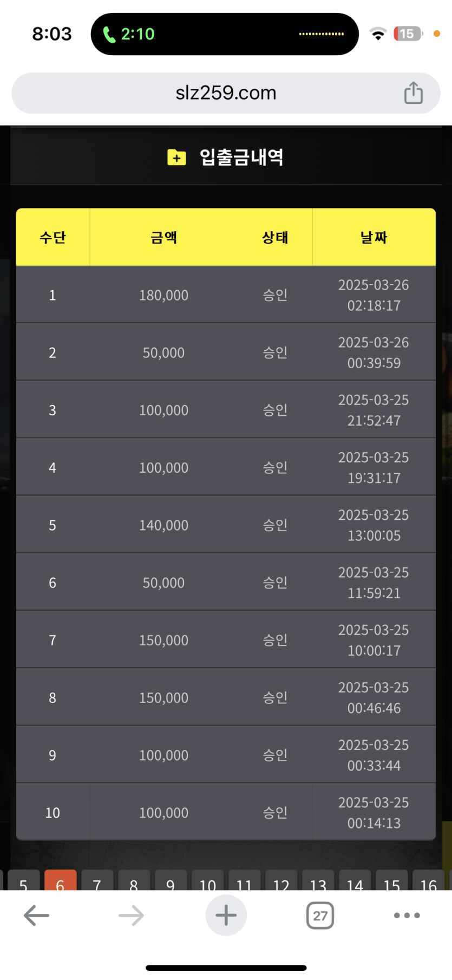Go to page 14 in pagination
Screen dimensions: 452x980
pyautogui.click(x=355, y=881)
